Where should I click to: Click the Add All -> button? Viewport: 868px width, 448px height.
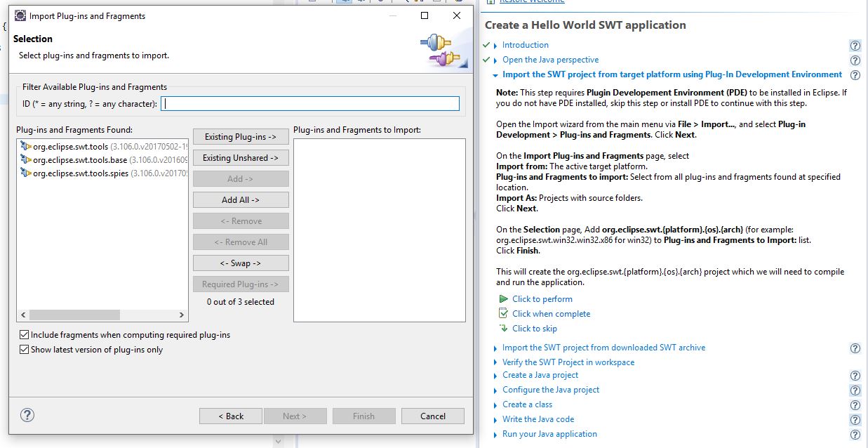(241, 200)
